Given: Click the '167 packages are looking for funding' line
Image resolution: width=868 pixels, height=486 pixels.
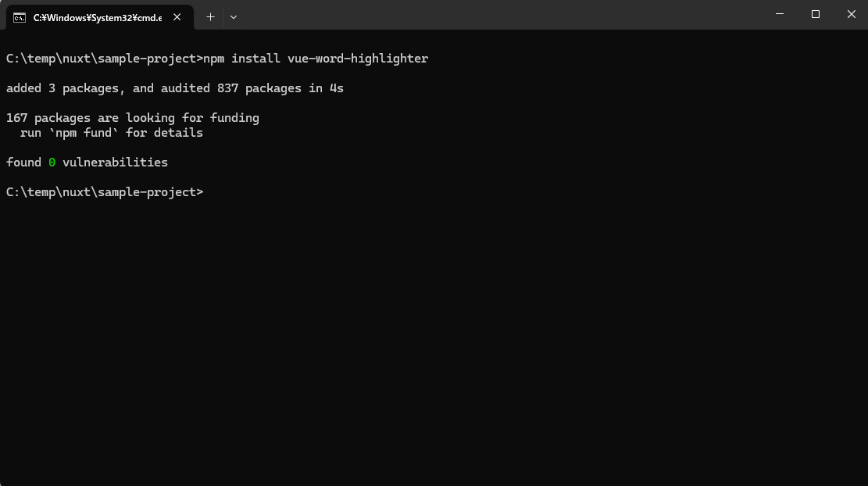Looking at the screenshot, I should (x=132, y=118).
